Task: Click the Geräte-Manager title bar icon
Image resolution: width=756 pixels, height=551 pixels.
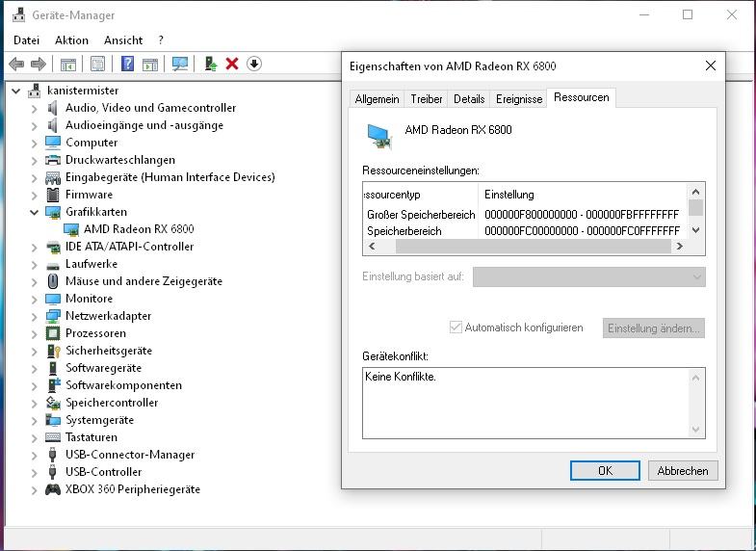Action: pos(18,15)
